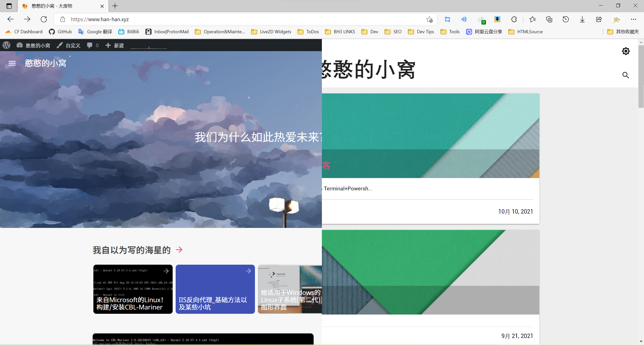This screenshot has height=345, width=644.
Task: Open the Collections toolbar icon
Action: pos(549,19)
